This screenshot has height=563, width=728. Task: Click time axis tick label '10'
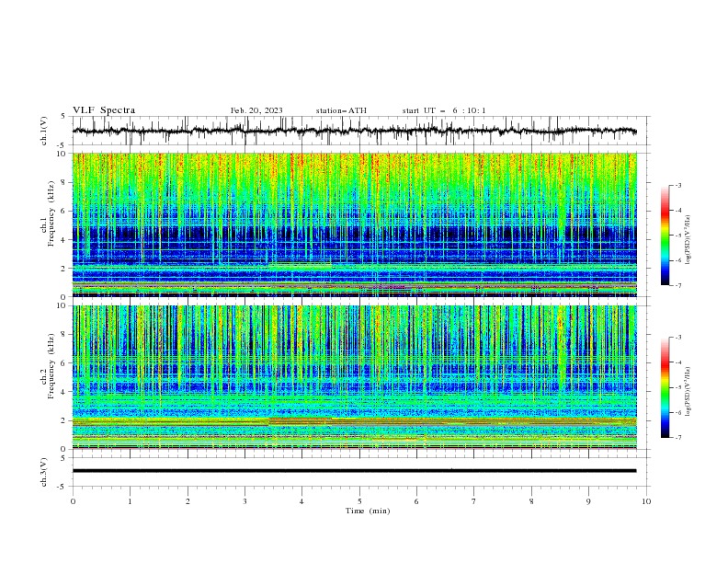[646, 501]
